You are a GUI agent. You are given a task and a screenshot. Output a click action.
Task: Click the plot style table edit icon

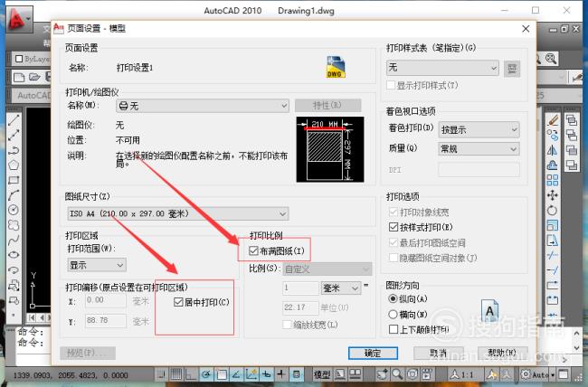(512, 69)
